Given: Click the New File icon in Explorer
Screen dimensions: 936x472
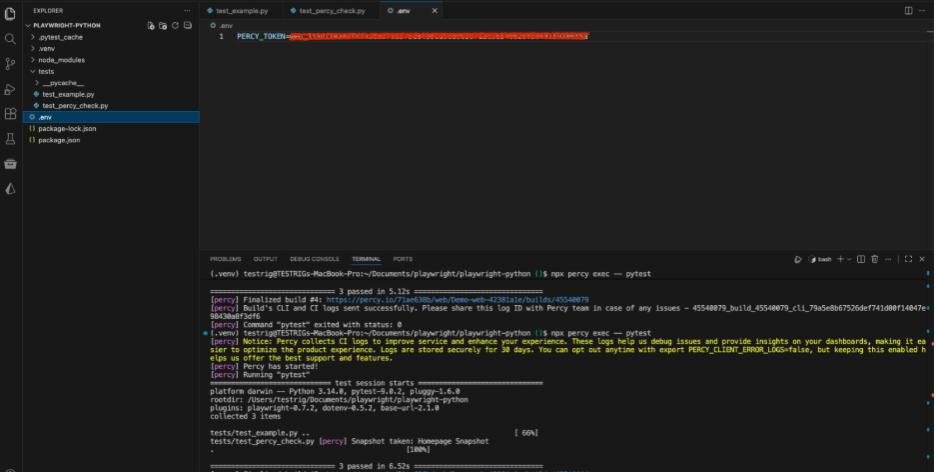Looking at the screenshot, I should coord(151,25).
